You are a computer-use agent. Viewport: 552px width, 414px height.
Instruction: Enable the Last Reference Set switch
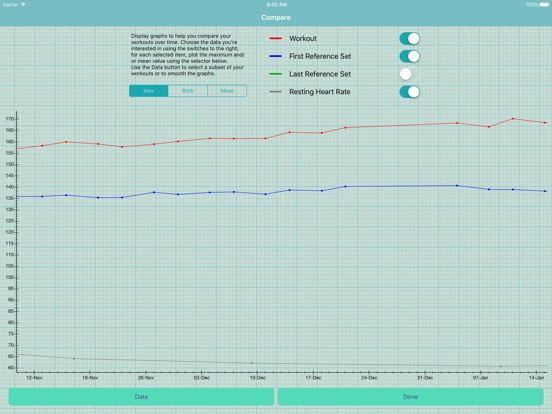click(409, 74)
